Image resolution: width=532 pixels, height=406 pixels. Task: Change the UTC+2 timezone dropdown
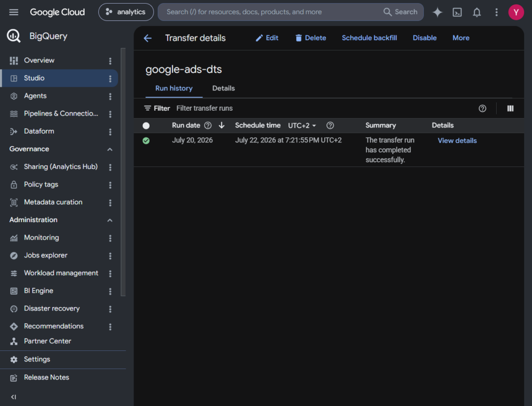302,126
